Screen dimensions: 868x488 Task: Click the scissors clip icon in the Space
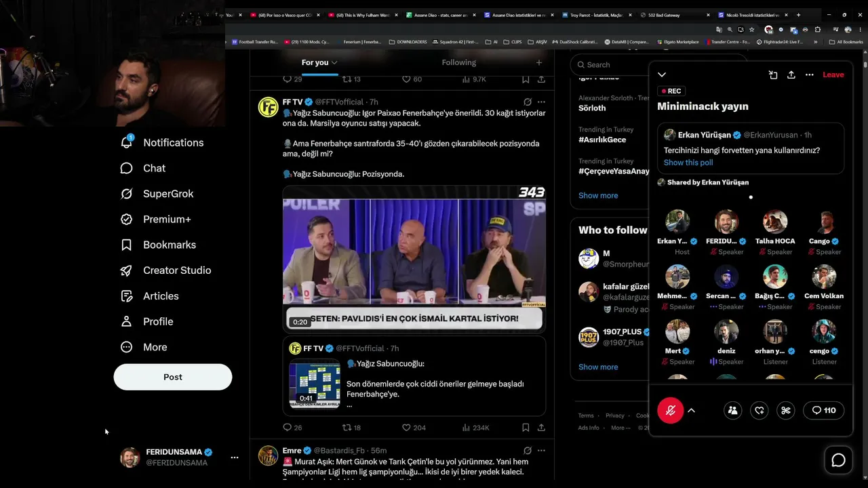pyautogui.click(x=786, y=410)
